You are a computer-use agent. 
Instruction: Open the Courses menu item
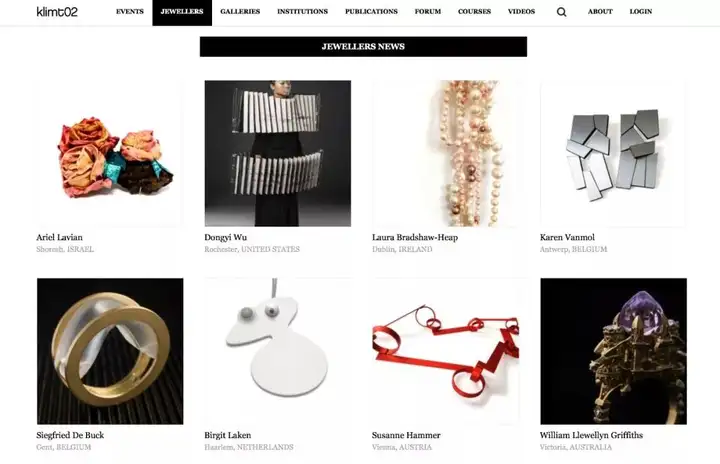pos(474,11)
